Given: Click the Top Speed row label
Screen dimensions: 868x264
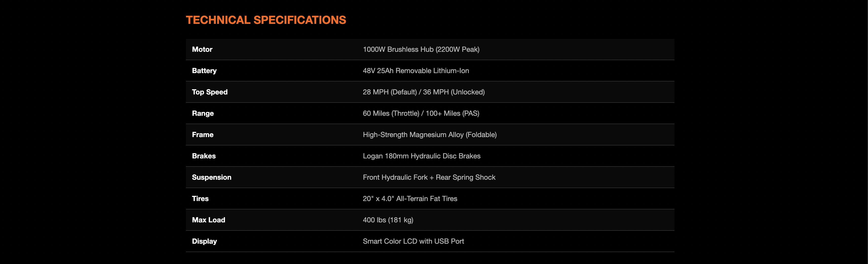Looking at the screenshot, I should pos(210,92).
